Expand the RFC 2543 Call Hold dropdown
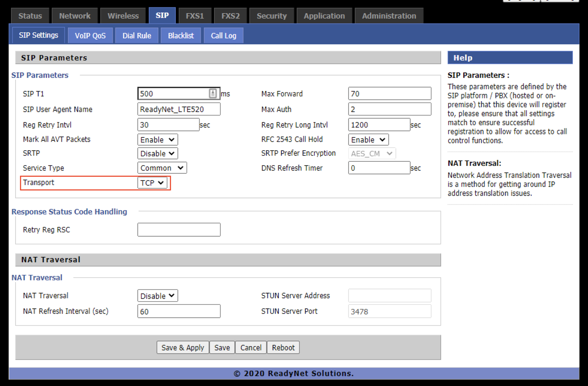588x386 pixels. (368, 140)
